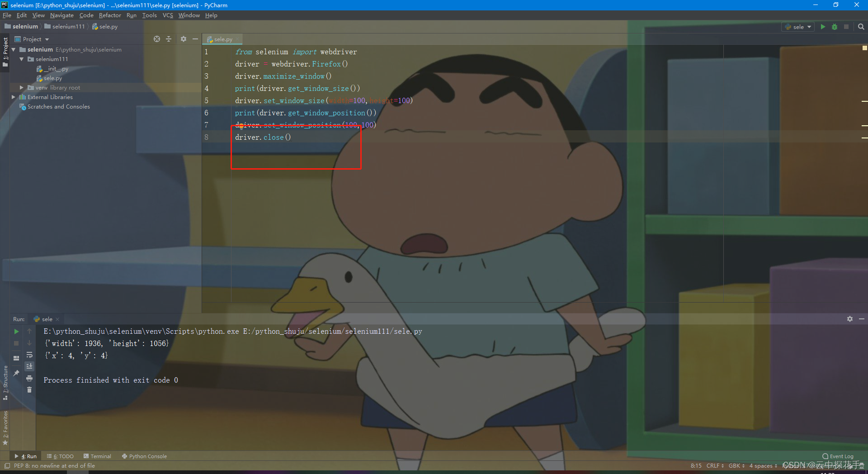868x474 pixels.
Task: Toggle the 1: Project side tab
Action: tap(5, 52)
